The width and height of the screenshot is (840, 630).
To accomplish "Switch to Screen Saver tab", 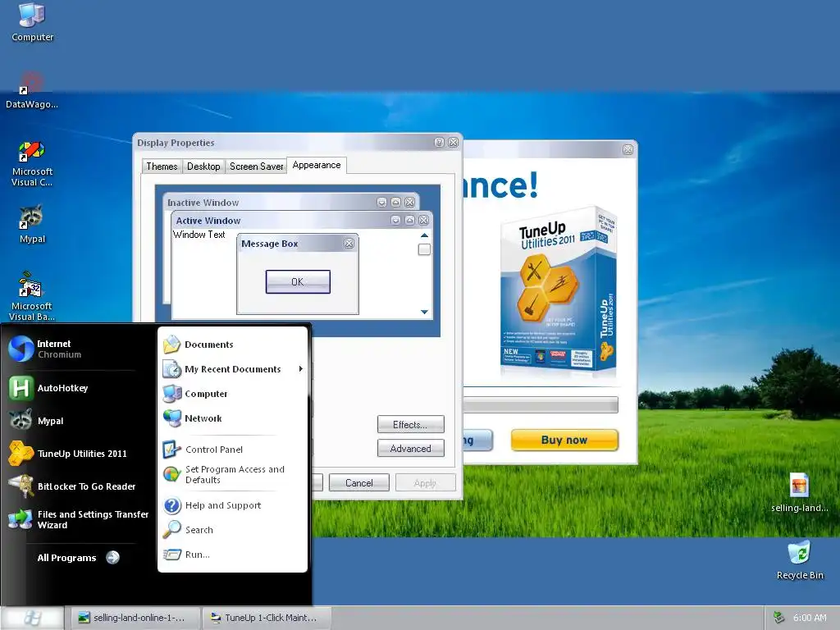I will coord(256,167).
